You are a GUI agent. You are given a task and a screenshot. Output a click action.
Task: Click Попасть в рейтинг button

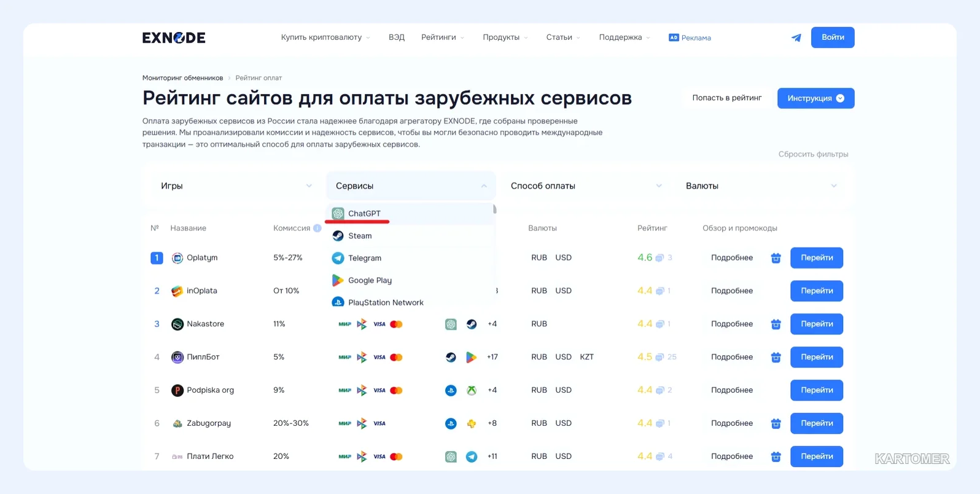tap(727, 98)
